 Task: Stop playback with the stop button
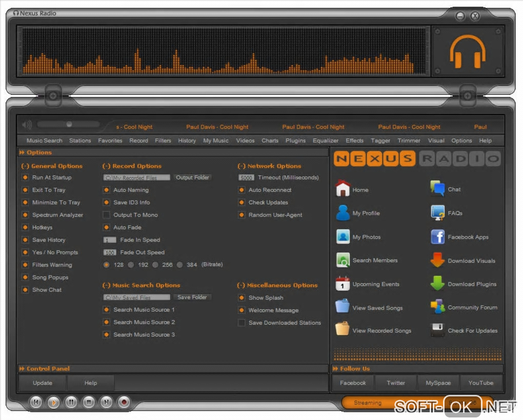[x=89, y=402]
